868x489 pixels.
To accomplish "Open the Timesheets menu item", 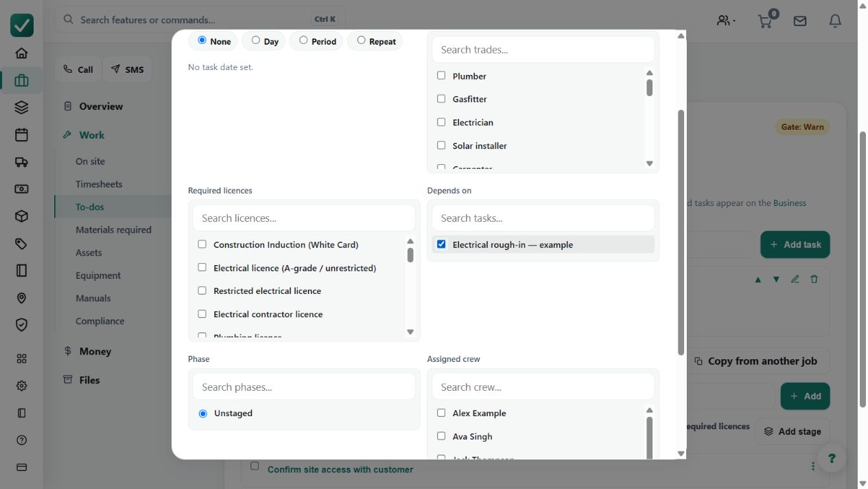I will tap(99, 184).
